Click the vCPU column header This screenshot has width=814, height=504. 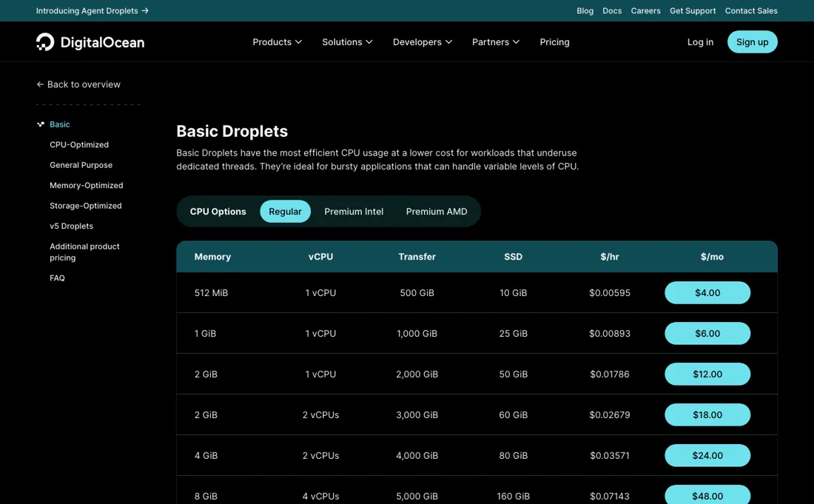point(320,256)
